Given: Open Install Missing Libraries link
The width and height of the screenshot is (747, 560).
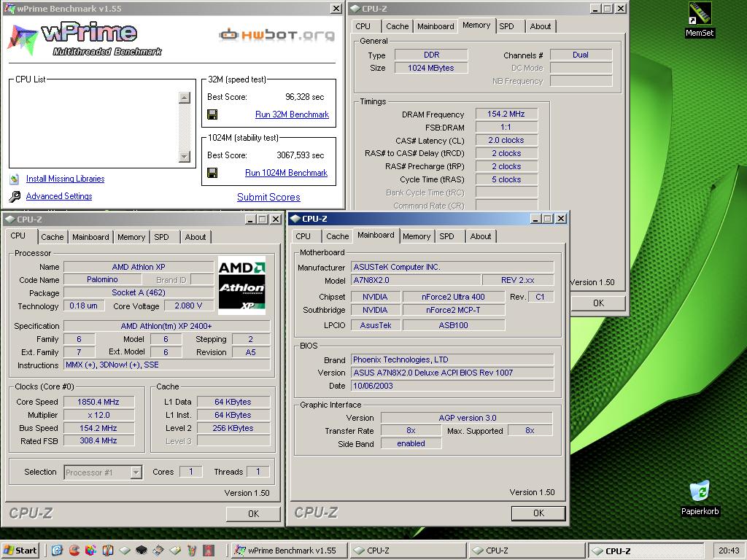Looking at the screenshot, I should [x=65, y=179].
